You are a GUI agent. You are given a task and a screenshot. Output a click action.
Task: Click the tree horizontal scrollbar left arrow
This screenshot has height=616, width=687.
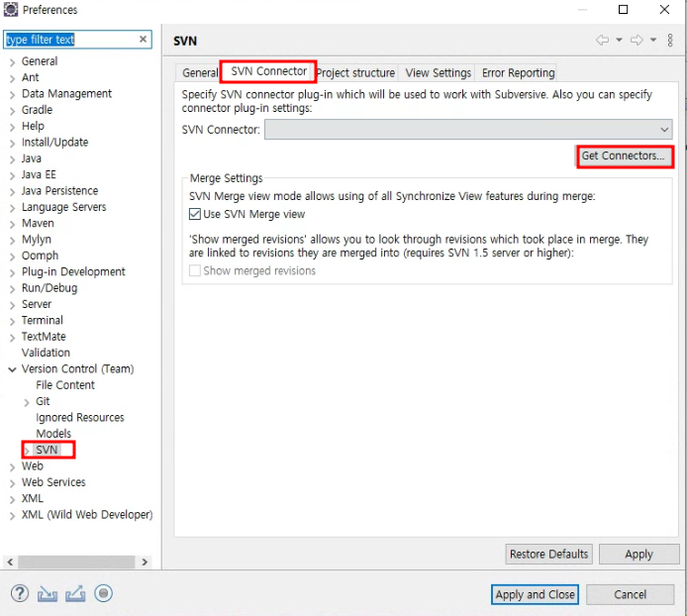[x=10, y=563]
